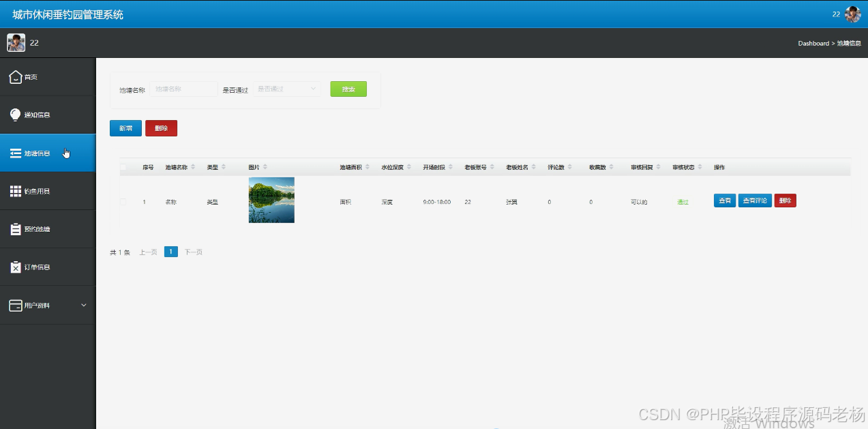Go to 上一页 in pagination
This screenshot has width=868, height=429.
[148, 252]
